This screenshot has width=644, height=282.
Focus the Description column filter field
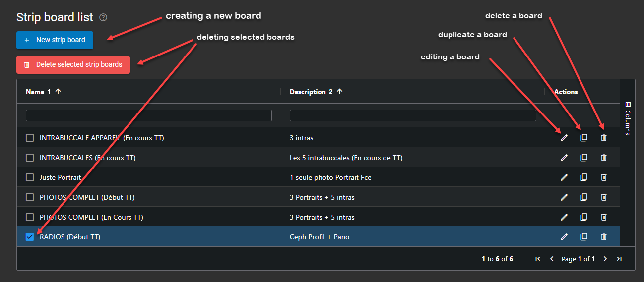point(413,115)
